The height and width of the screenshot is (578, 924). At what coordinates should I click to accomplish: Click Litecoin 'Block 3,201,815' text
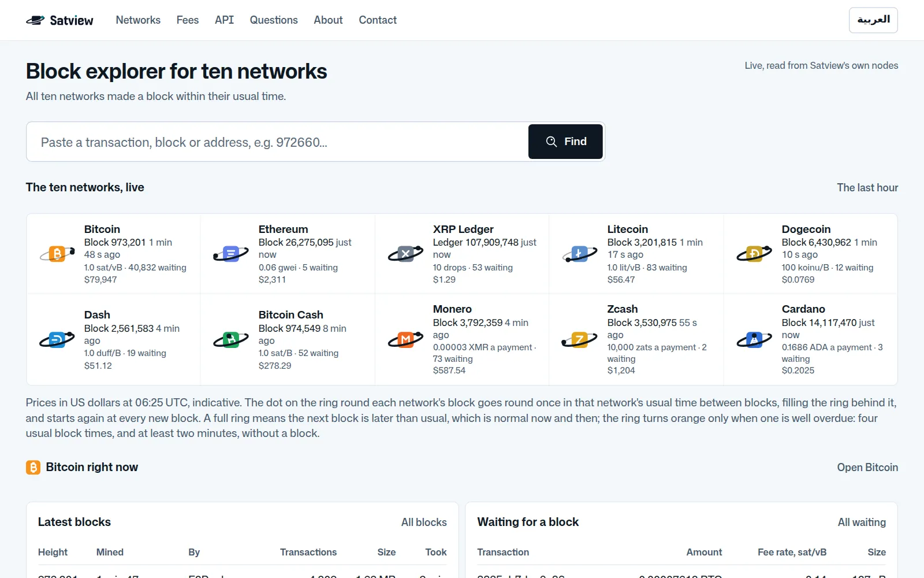(x=642, y=242)
